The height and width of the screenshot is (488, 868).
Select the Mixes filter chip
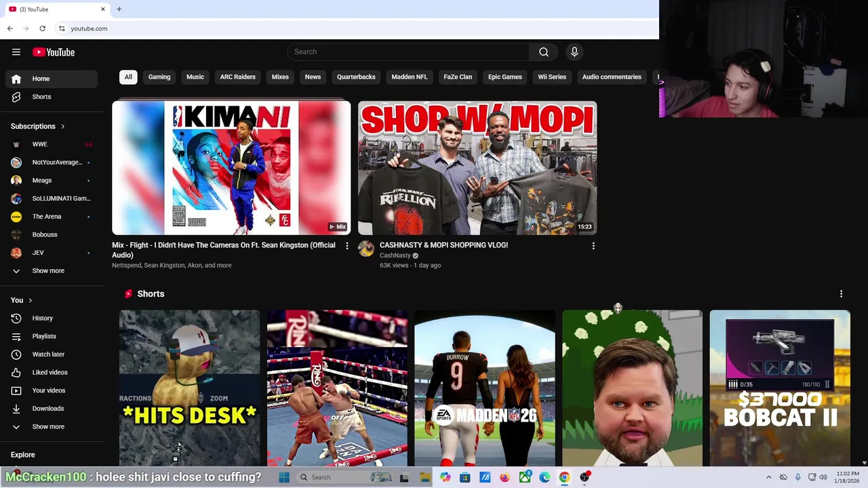(280, 77)
